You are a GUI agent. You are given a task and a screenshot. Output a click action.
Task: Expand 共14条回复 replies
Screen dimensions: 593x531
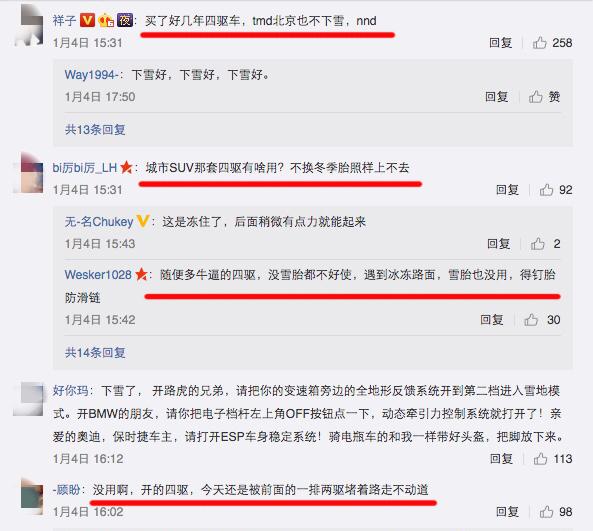coord(95,352)
